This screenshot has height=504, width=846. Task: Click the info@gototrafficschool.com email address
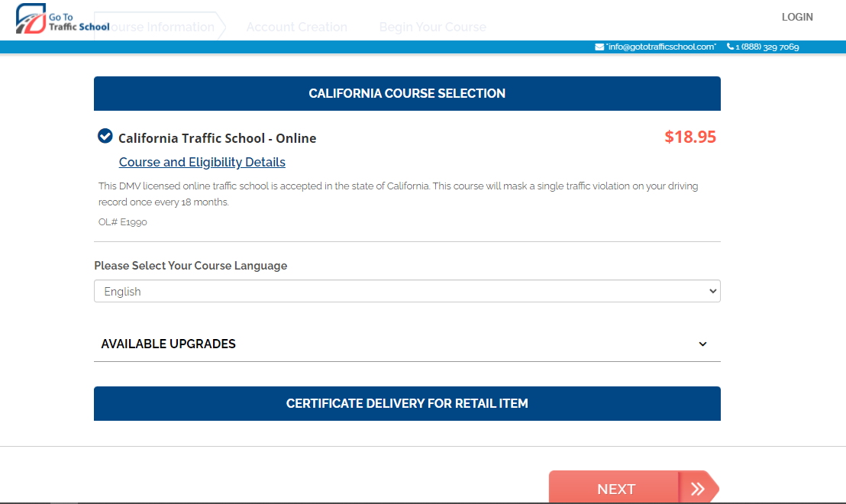pos(661,47)
